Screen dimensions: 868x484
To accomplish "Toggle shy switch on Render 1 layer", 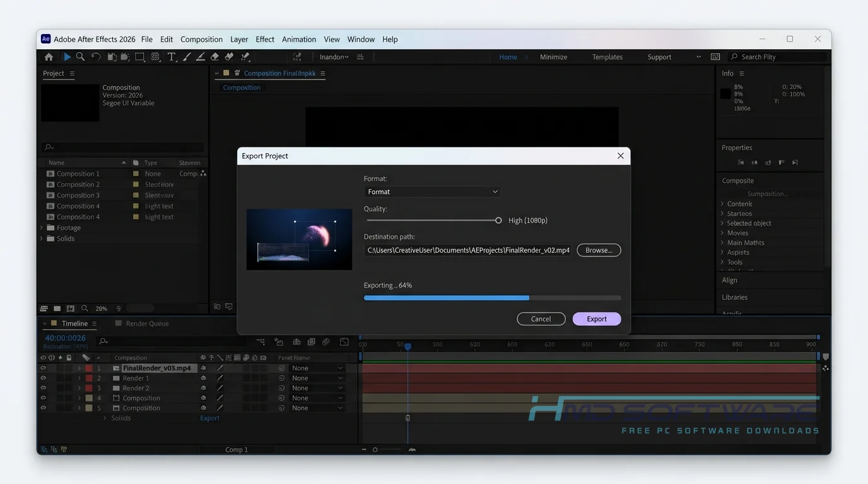I will (203, 378).
